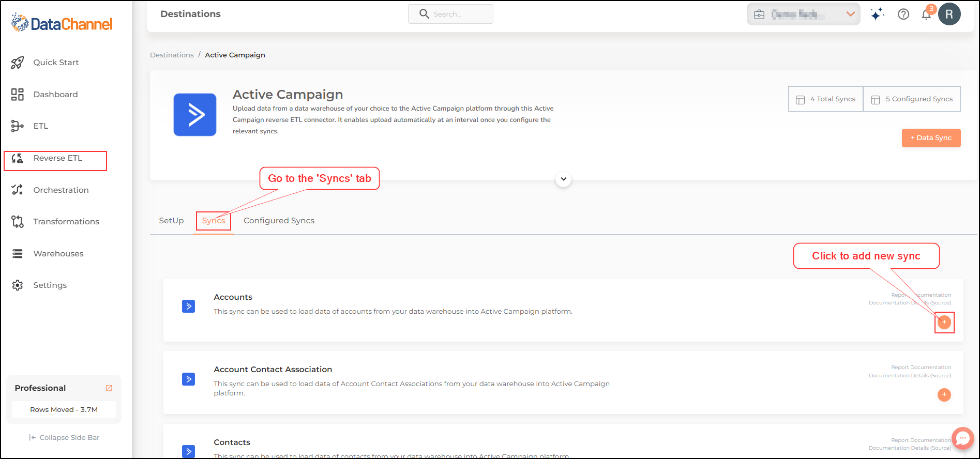The height and width of the screenshot is (459, 980).
Task: Click the search magnifier icon
Action: [424, 14]
